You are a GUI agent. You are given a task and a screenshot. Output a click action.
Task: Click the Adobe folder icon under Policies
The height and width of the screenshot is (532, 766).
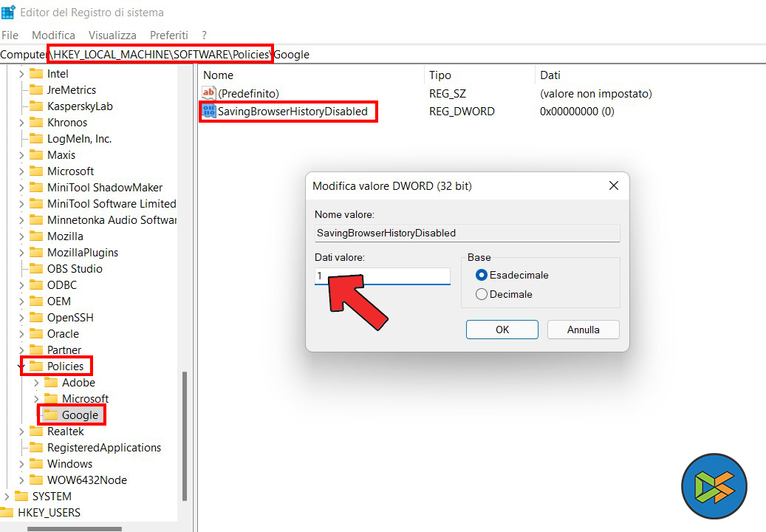51,383
